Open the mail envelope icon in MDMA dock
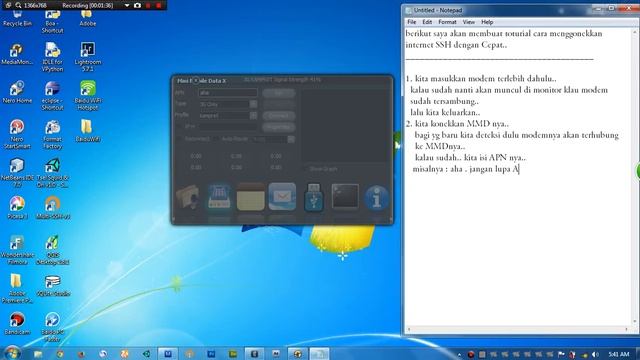 282,197
